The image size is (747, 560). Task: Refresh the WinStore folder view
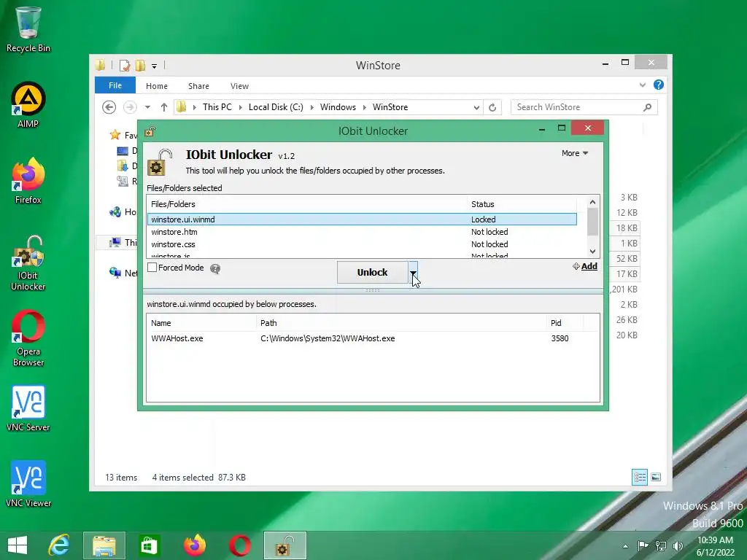point(492,108)
